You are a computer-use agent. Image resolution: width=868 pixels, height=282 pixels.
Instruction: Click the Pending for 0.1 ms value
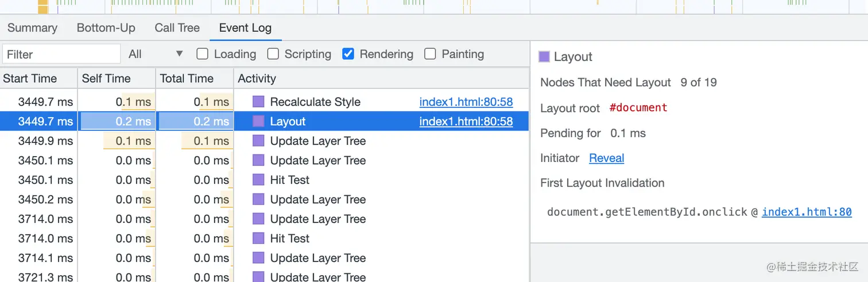[628, 133]
